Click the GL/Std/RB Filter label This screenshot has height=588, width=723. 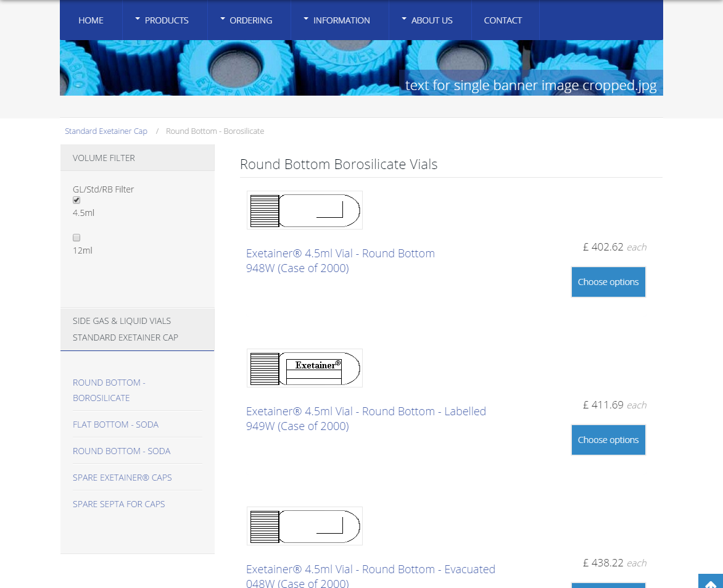[x=103, y=189]
